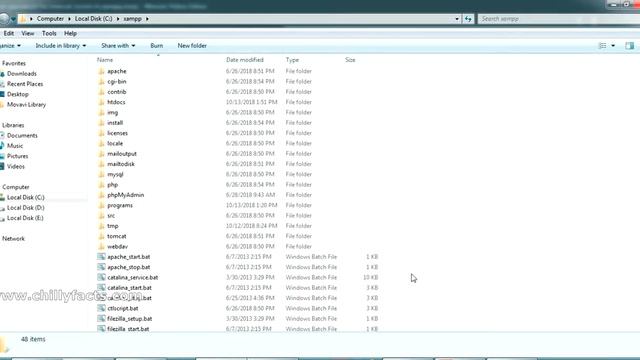The width and height of the screenshot is (640, 360).
Task: Open Downloads in Favorites
Action: click(22, 73)
